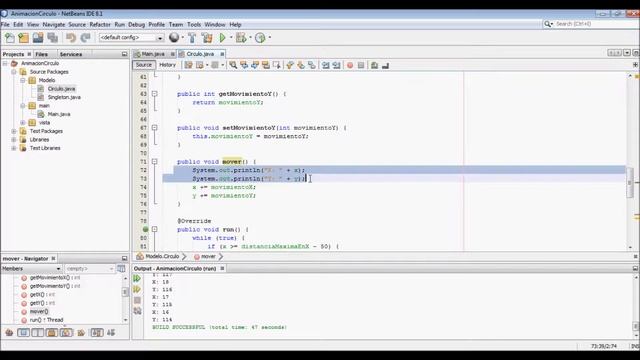Expand the Libraries node
Image resolution: width=640 pixels, height=360 pixels.
pyautogui.click(x=14, y=140)
